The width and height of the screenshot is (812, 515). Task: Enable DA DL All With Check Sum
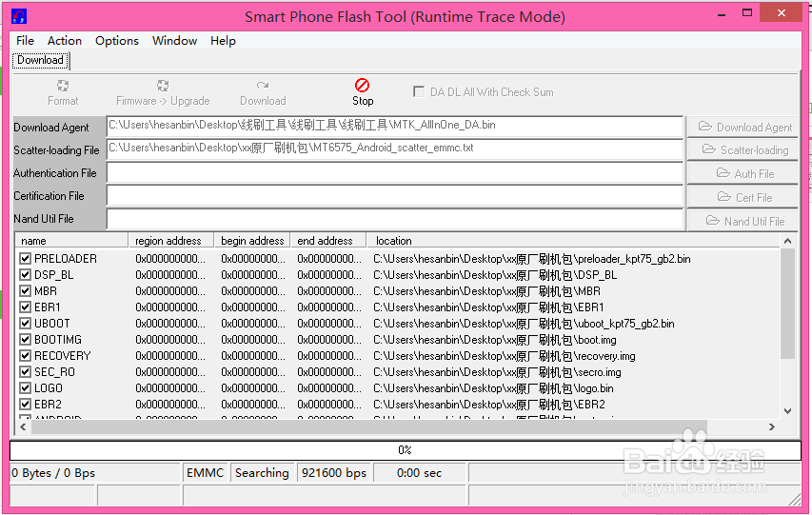(419, 91)
